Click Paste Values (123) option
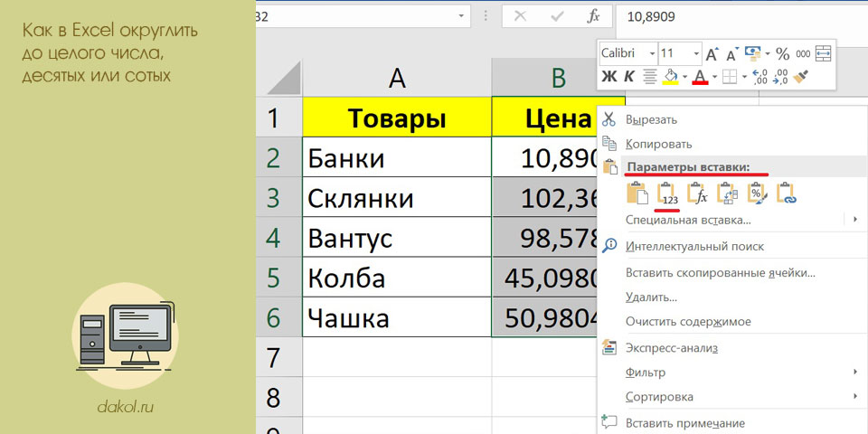This screenshot has width=868, height=434. [x=667, y=193]
